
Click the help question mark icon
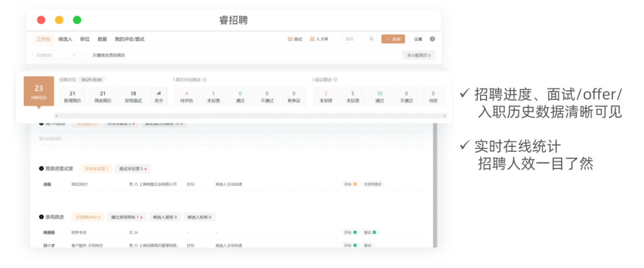432,39
